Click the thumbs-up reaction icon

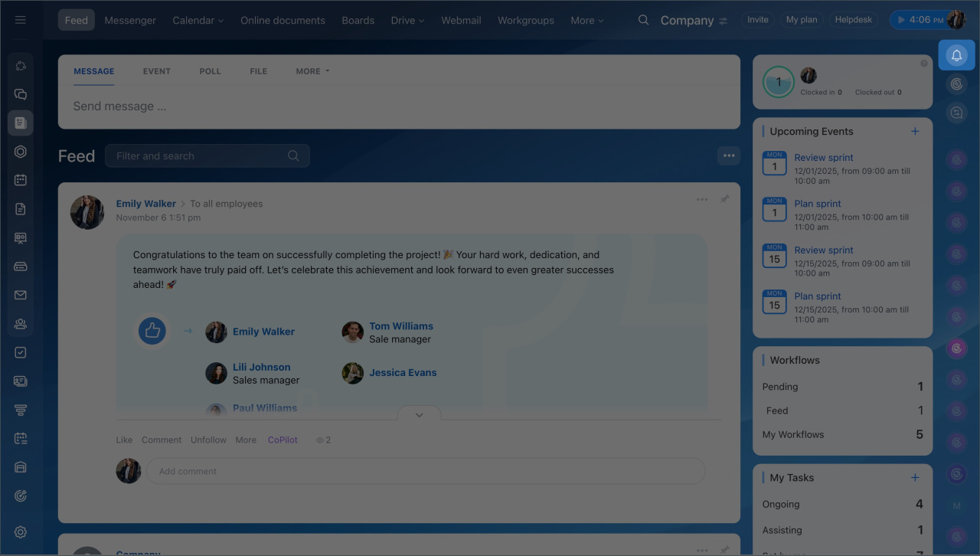[152, 331]
